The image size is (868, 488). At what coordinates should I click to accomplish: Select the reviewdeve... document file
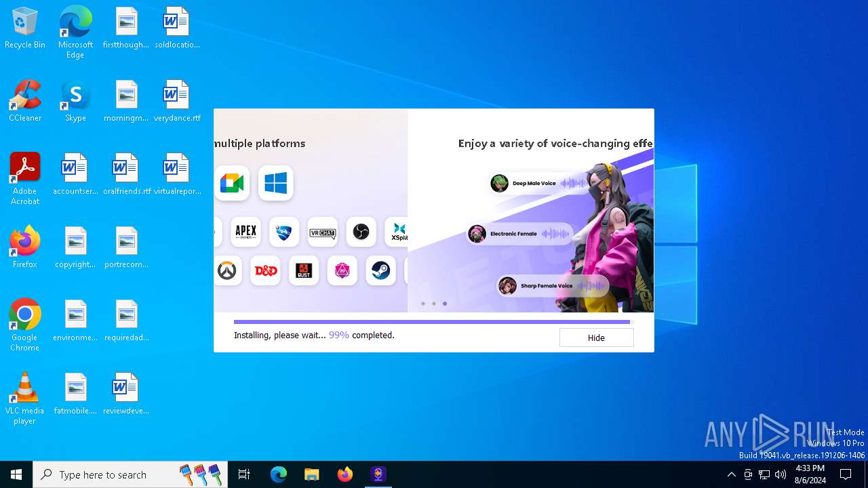(126, 394)
